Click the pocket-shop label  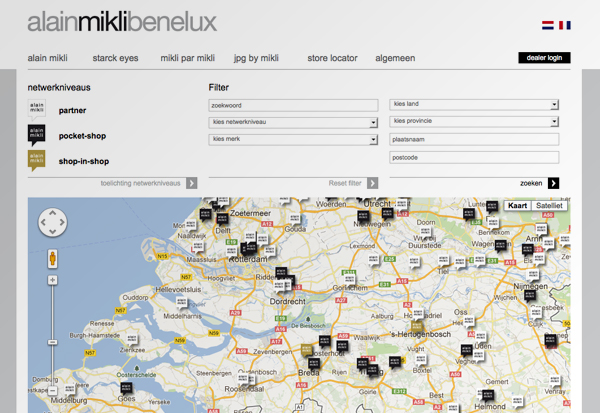point(82,136)
